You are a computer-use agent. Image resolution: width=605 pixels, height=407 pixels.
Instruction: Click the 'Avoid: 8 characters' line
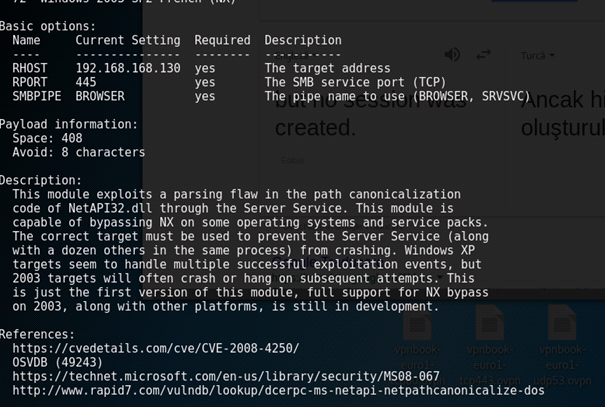coord(79,152)
